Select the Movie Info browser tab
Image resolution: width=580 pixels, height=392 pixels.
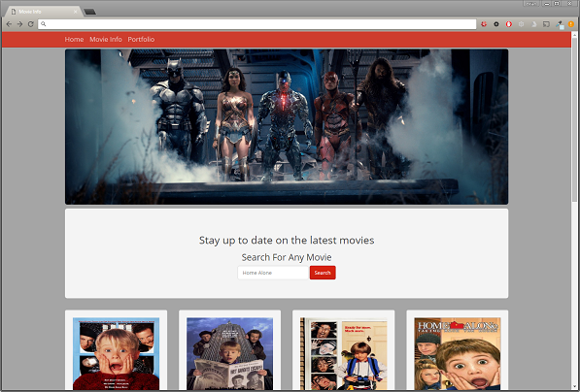[43, 12]
